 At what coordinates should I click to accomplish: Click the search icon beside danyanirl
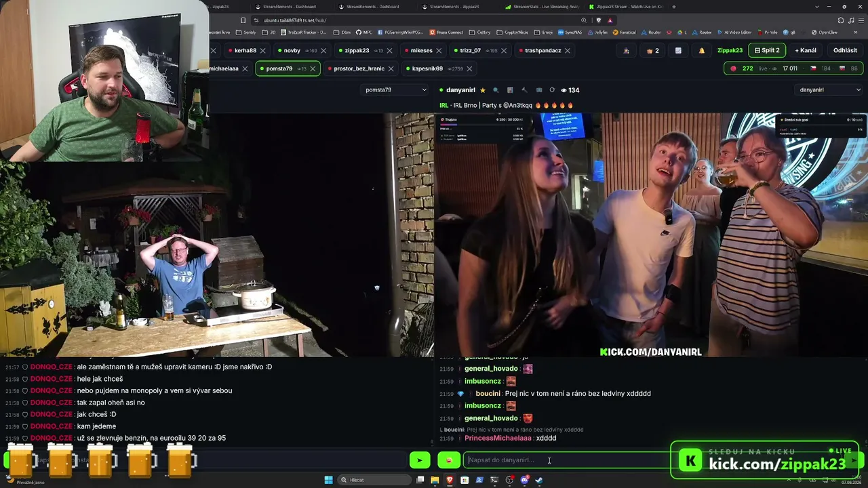pos(496,90)
